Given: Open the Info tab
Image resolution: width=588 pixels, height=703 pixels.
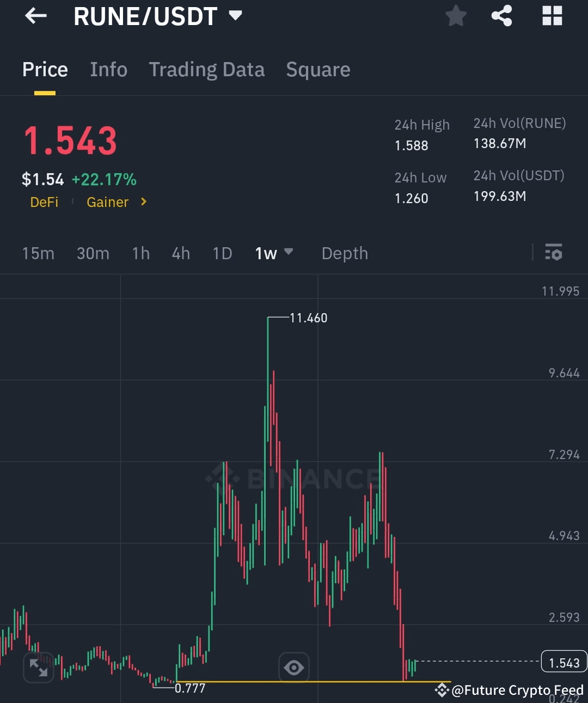Looking at the screenshot, I should tap(108, 69).
